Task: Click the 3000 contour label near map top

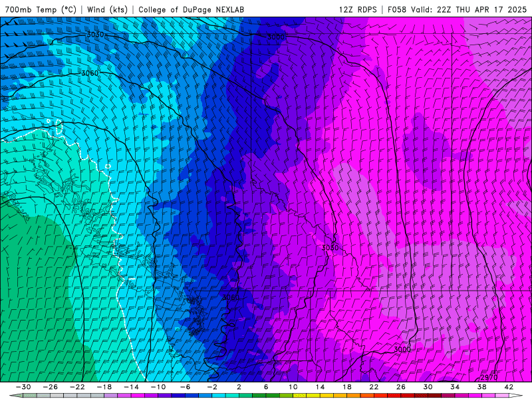Action: (x=276, y=37)
